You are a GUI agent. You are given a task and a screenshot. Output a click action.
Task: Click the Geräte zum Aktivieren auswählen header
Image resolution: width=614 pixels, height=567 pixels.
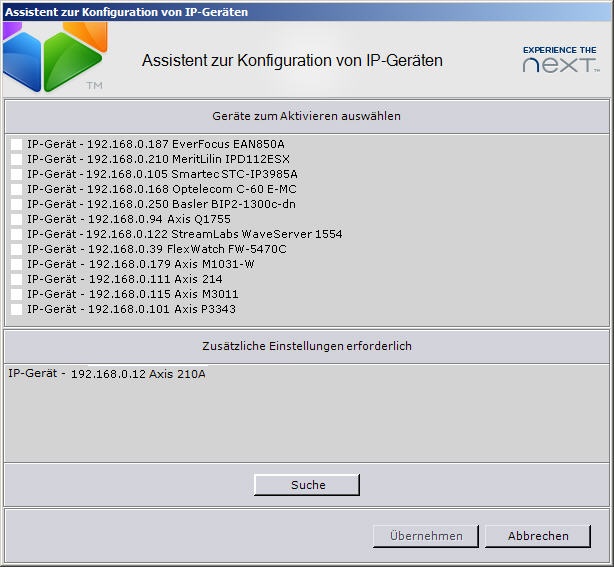(307, 116)
